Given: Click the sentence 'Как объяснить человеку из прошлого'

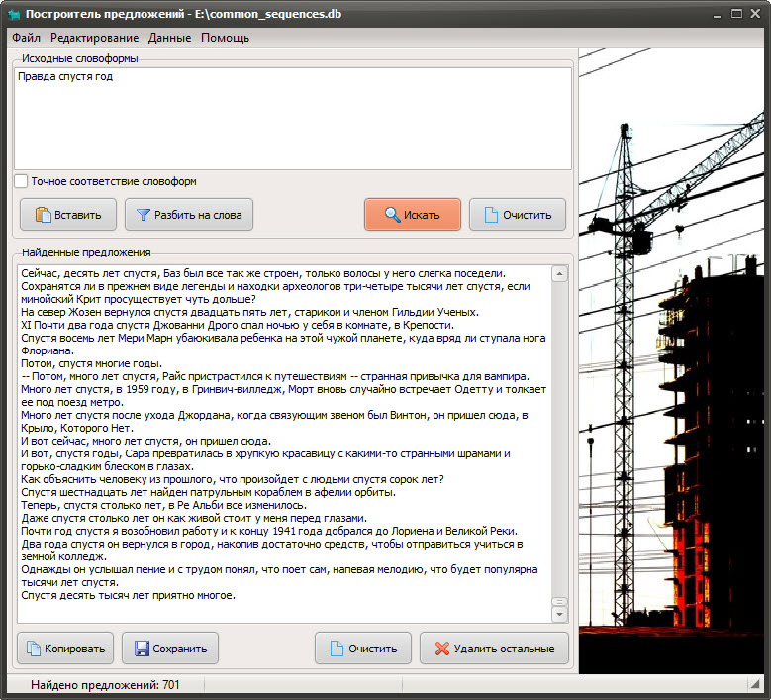Looking at the screenshot, I should (x=232, y=479).
